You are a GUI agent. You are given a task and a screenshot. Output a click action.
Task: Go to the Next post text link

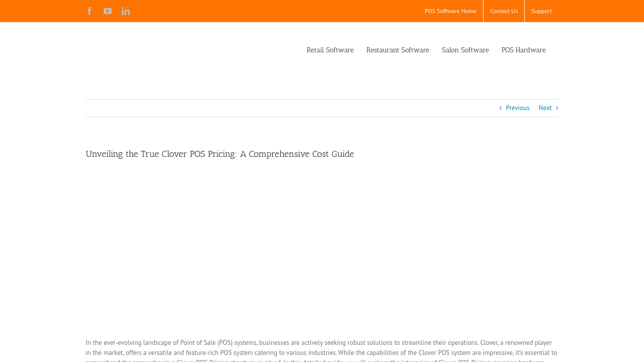(x=545, y=108)
